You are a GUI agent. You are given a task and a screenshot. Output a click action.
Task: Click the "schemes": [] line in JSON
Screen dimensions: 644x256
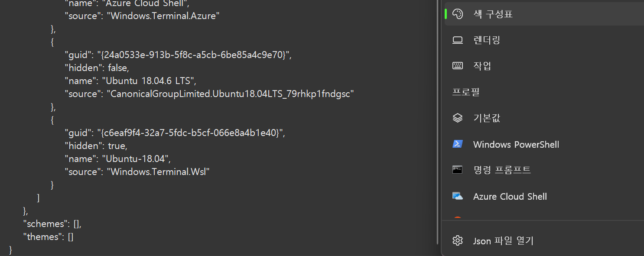pyautogui.click(x=52, y=224)
